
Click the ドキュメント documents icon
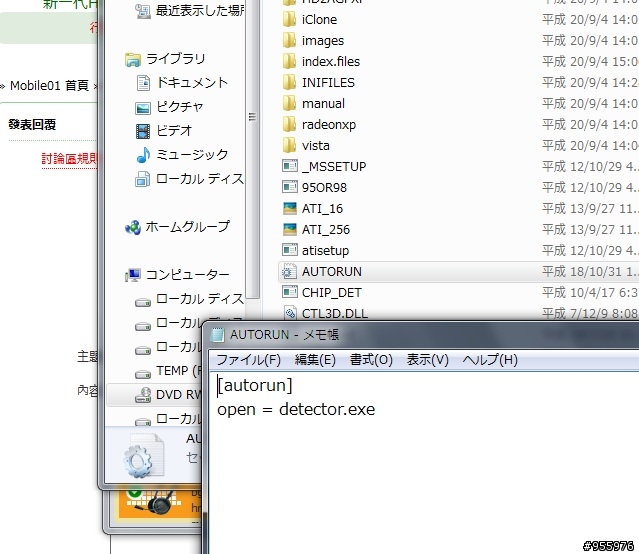(143, 83)
